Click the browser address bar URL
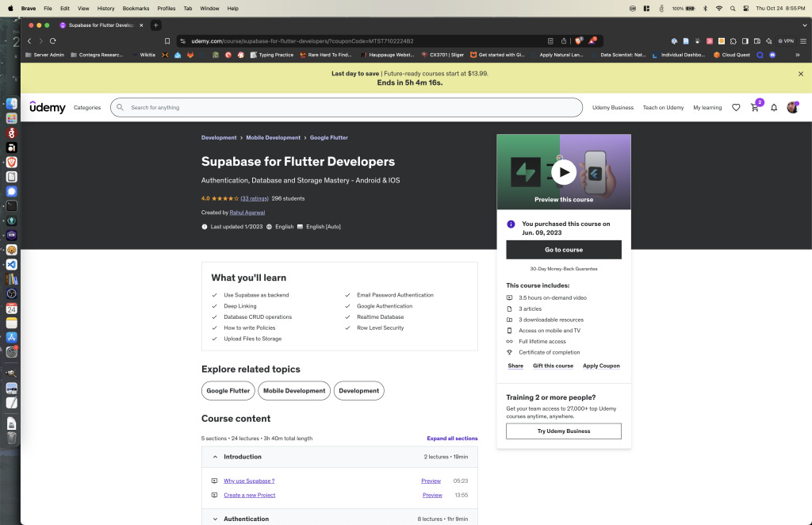The image size is (812, 525). [x=302, y=41]
